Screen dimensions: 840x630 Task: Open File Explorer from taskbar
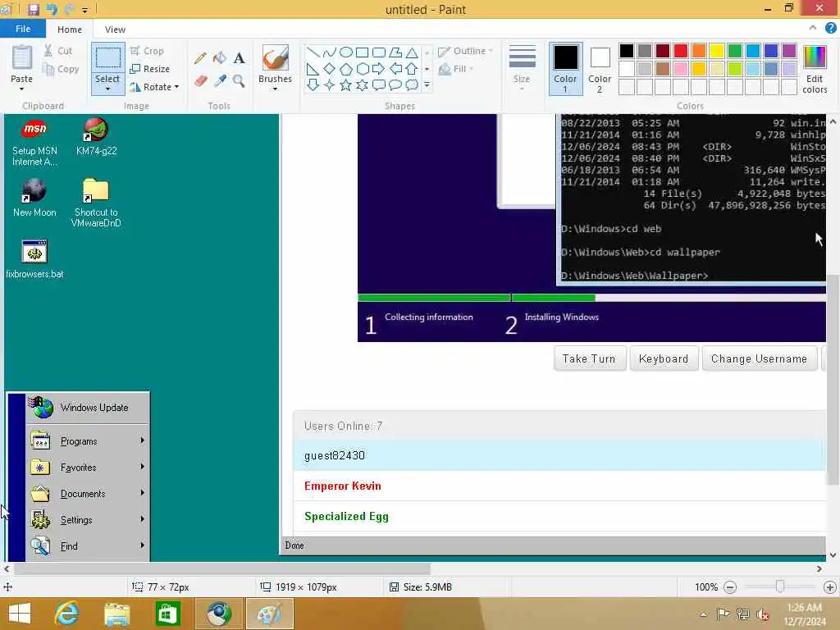116,614
